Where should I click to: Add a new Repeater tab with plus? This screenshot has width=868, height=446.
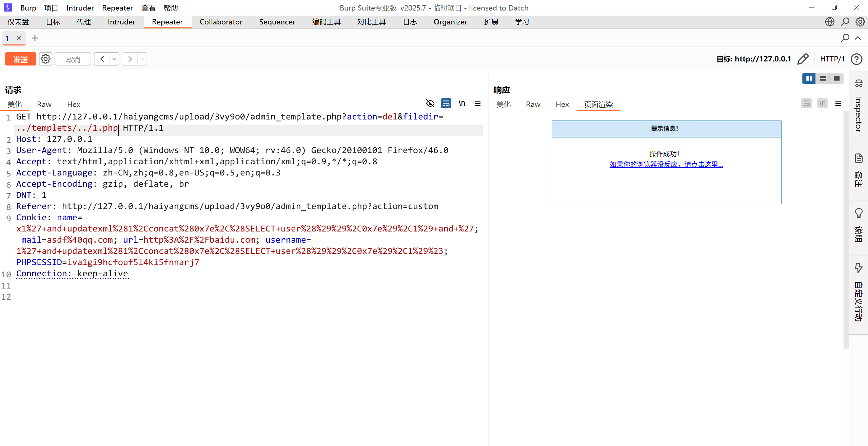tap(35, 38)
